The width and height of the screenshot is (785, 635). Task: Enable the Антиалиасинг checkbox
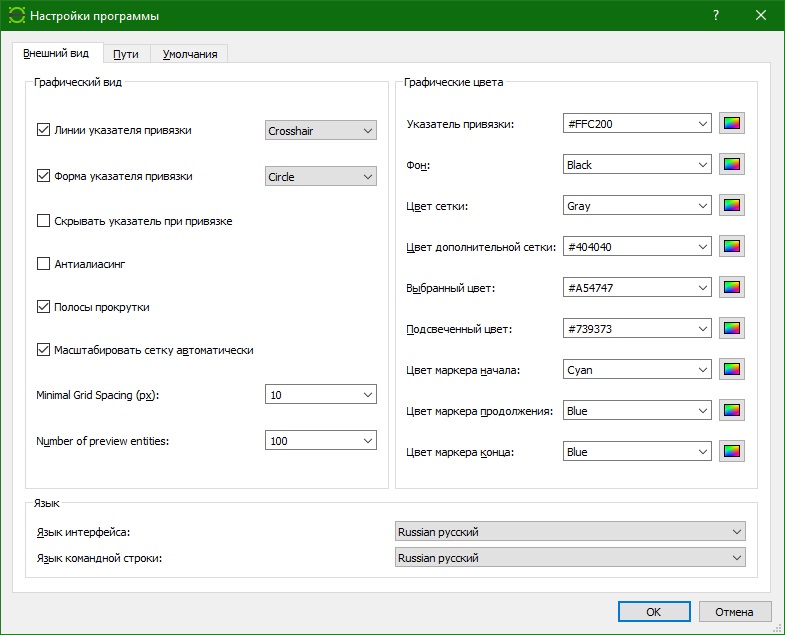tap(43, 264)
